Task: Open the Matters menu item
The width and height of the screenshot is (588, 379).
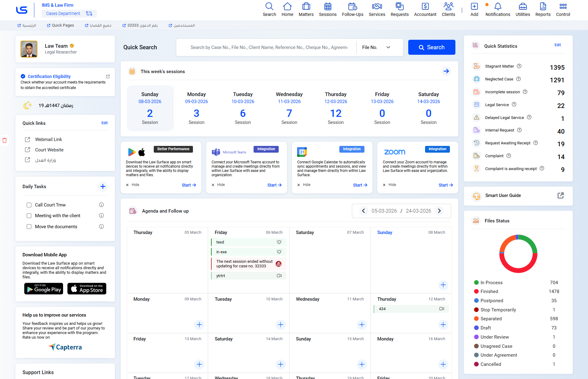Action: click(306, 9)
